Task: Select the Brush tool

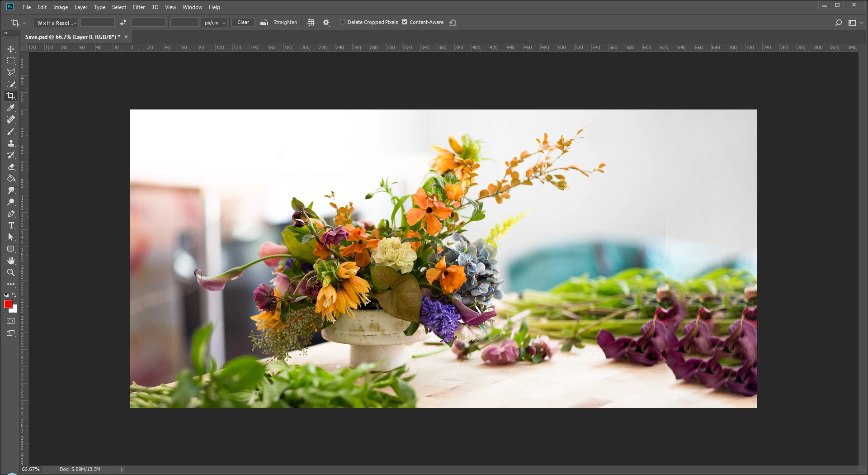Action: (x=11, y=131)
